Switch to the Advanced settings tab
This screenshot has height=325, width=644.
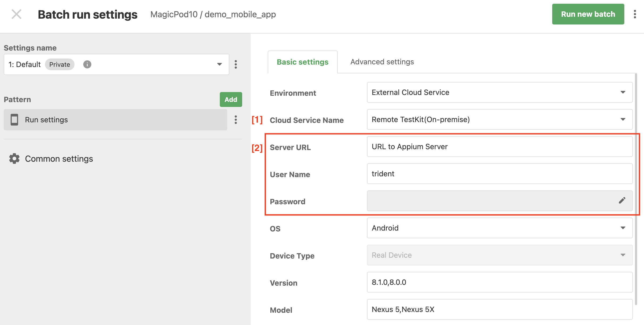pyautogui.click(x=382, y=62)
